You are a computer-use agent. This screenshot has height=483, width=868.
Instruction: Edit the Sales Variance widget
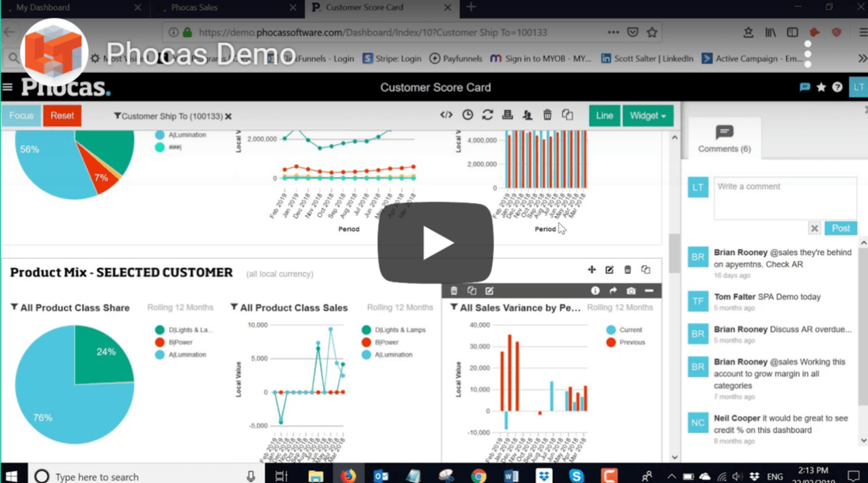point(489,291)
